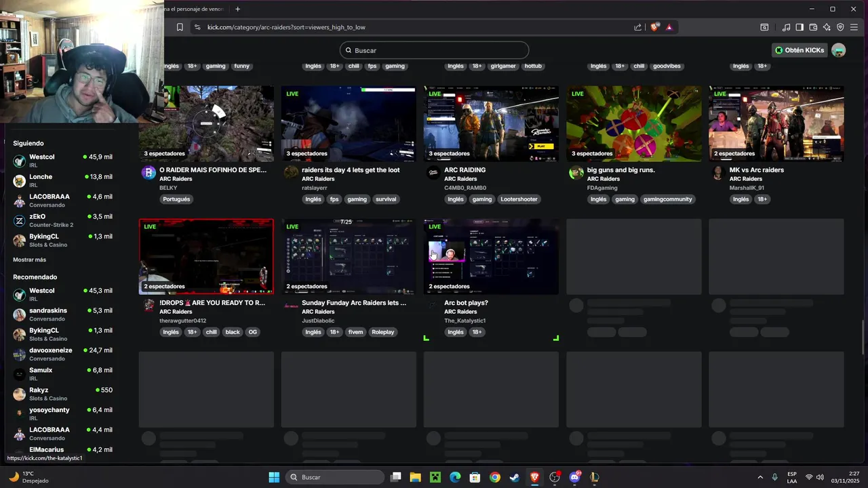Click FDAgaming channel avatar
The width and height of the screenshot is (868, 488).
point(576,173)
